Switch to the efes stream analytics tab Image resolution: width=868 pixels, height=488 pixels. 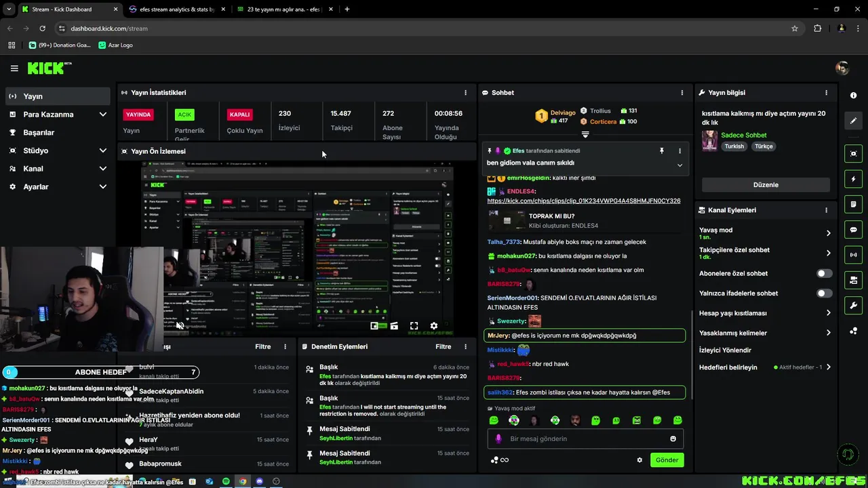(x=176, y=9)
